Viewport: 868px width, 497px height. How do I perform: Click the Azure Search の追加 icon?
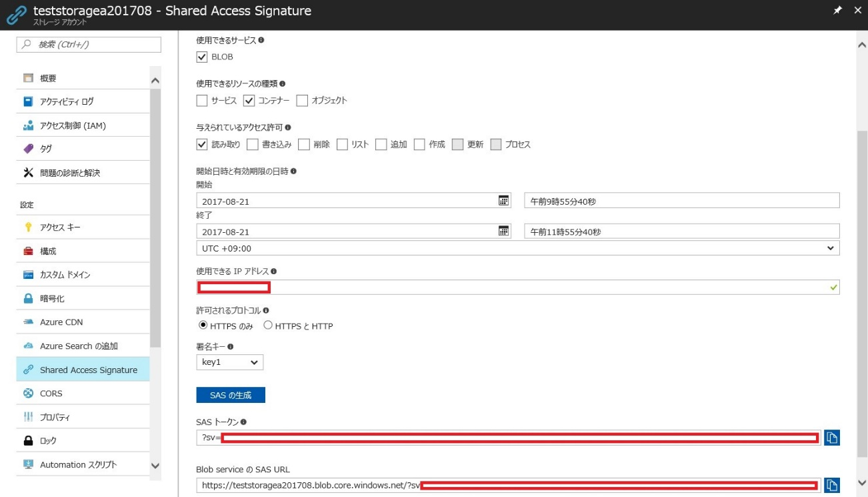[28, 346]
